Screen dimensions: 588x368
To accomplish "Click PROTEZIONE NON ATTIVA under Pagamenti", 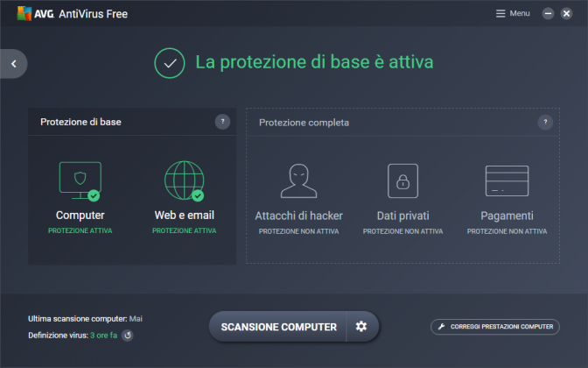I will (x=507, y=231).
